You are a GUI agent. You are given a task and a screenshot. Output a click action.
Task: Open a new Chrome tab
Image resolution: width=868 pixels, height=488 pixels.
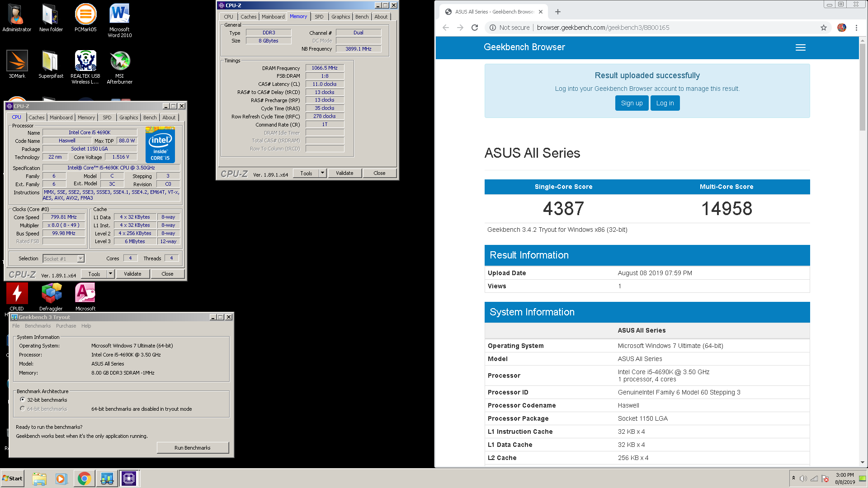pyautogui.click(x=558, y=12)
